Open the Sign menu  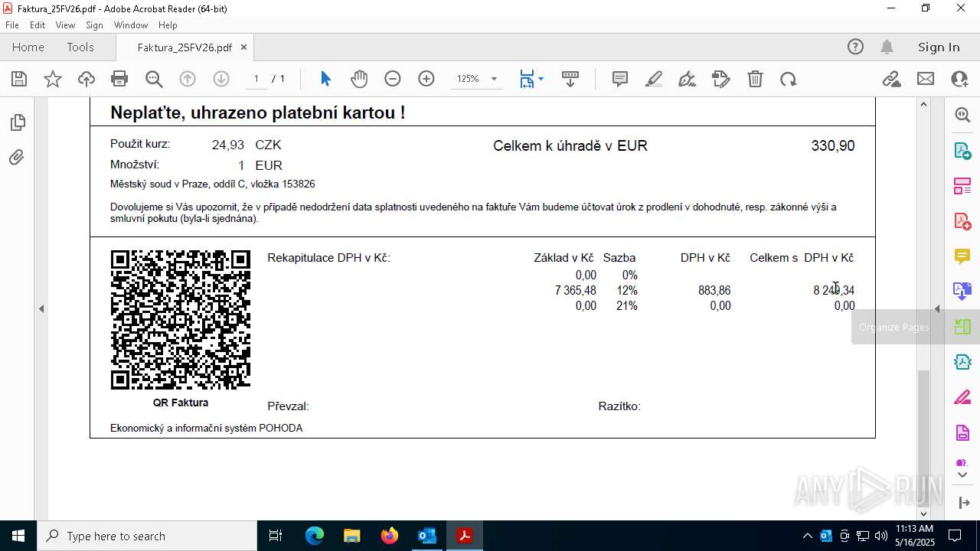pyautogui.click(x=94, y=25)
